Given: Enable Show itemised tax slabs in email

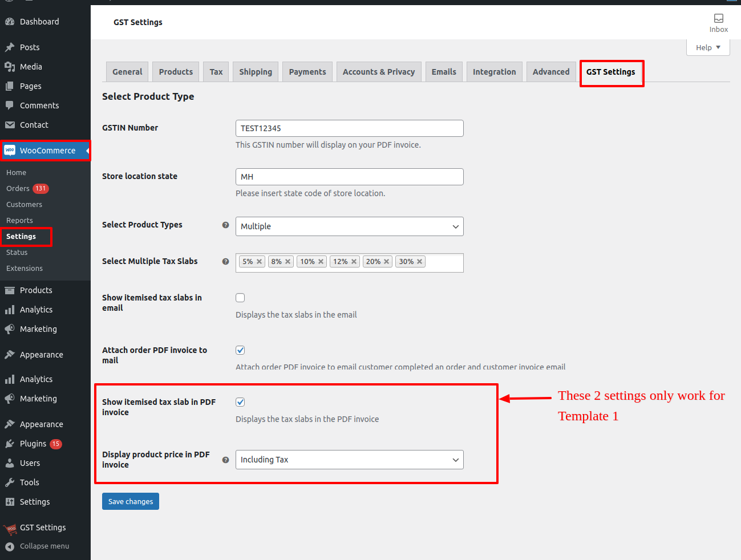Looking at the screenshot, I should coord(240,298).
